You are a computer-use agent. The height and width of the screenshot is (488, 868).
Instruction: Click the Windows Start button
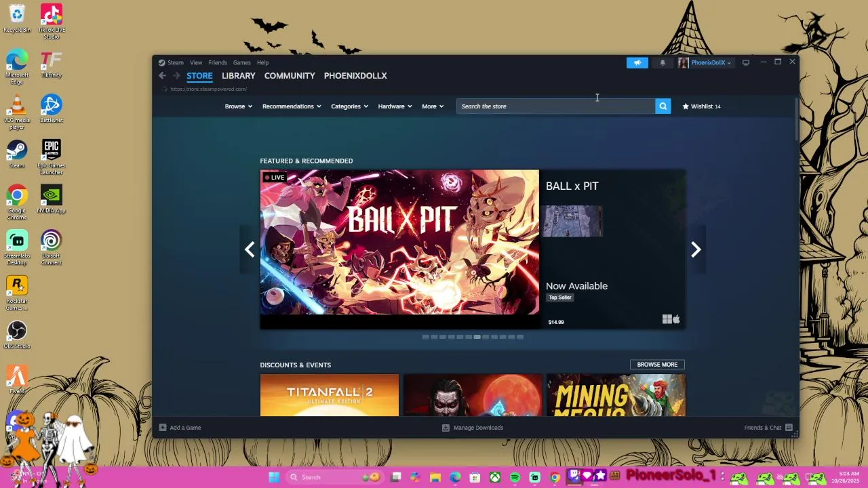click(274, 477)
